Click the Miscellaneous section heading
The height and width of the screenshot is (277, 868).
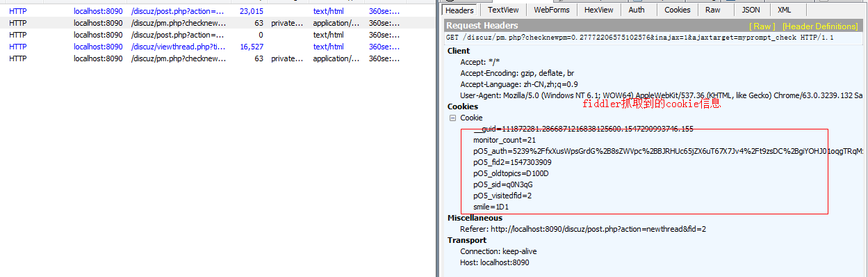tap(475, 218)
